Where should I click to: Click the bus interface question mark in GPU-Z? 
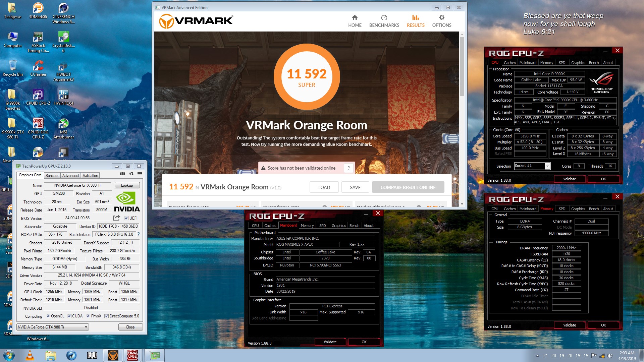pyautogui.click(x=139, y=234)
